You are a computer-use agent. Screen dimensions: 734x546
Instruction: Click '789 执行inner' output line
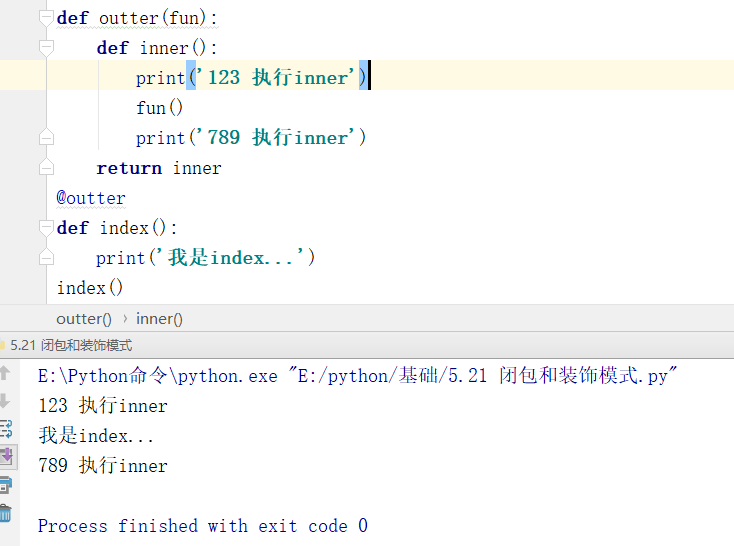(x=103, y=465)
